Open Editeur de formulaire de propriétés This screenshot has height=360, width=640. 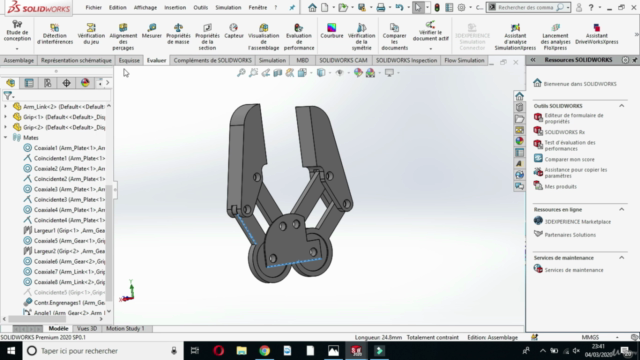[574, 118]
